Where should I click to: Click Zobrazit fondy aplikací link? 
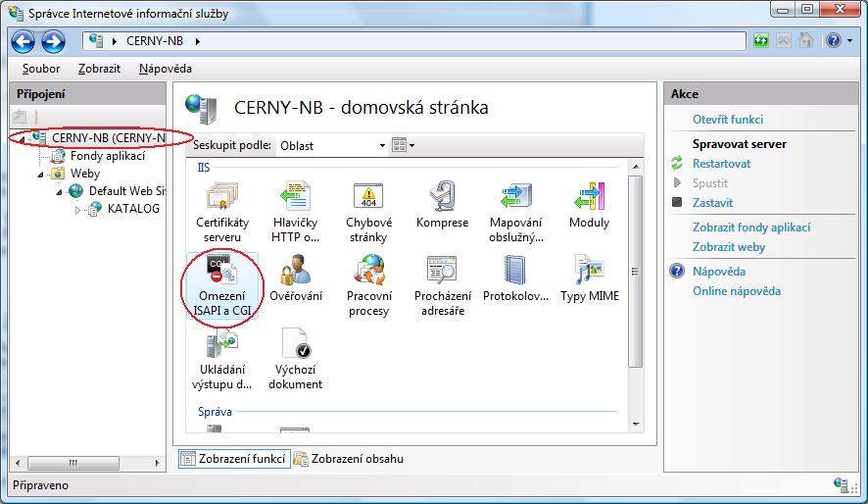(750, 227)
